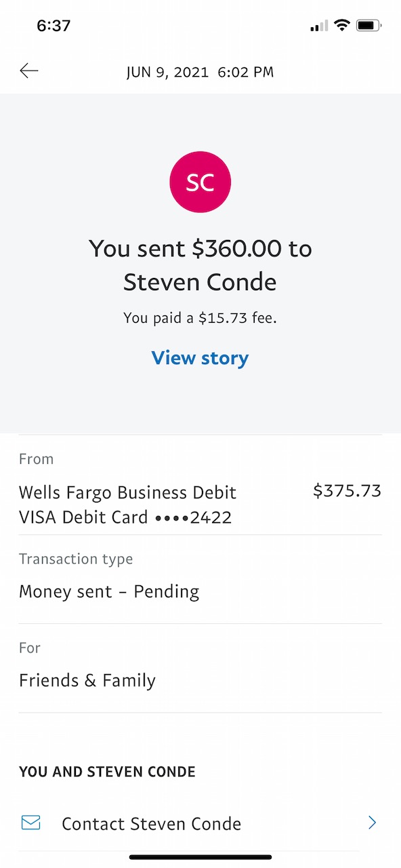The width and height of the screenshot is (401, 868).
Task: Tap the Money sent – Pending status
Action: 109,592
